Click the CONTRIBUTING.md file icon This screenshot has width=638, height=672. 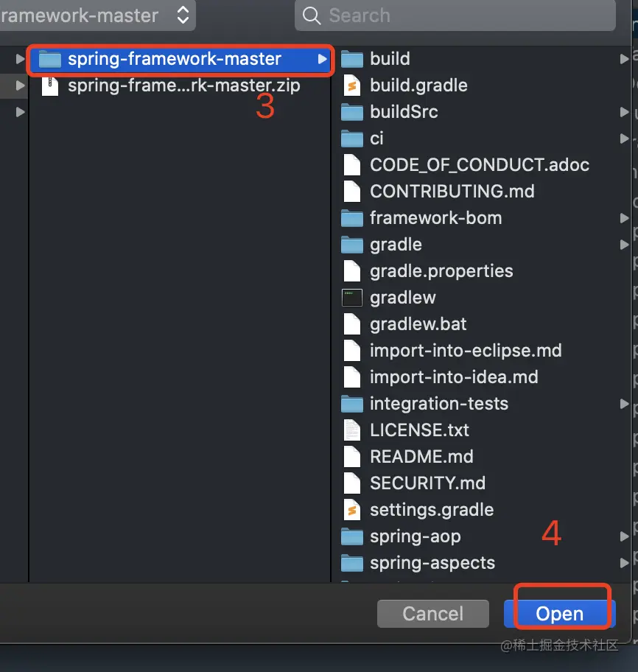(351, 192)
